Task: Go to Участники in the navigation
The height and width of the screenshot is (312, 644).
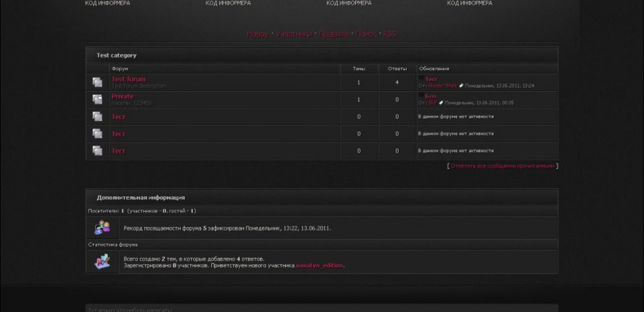Action: (x=293, y=34)
